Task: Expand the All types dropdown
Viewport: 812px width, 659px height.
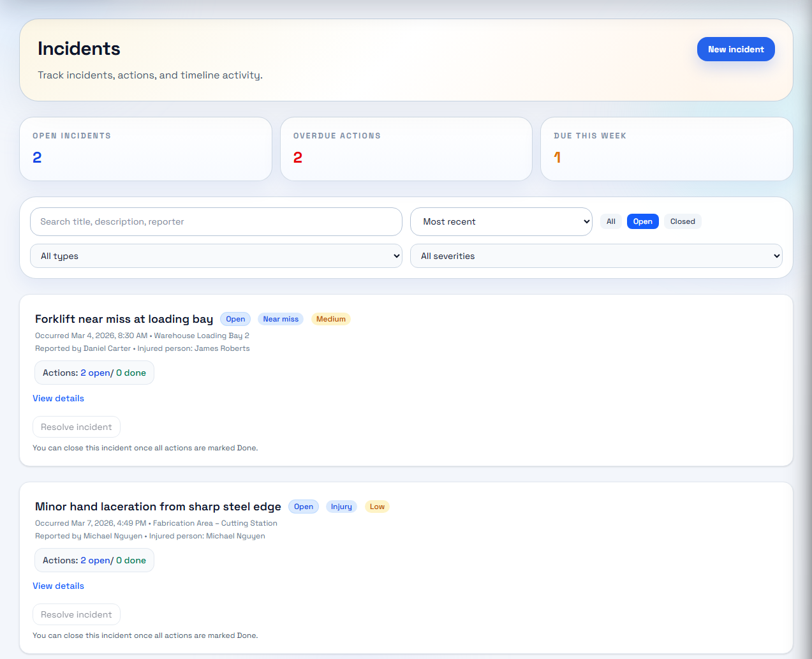Action: click(216, 256)
